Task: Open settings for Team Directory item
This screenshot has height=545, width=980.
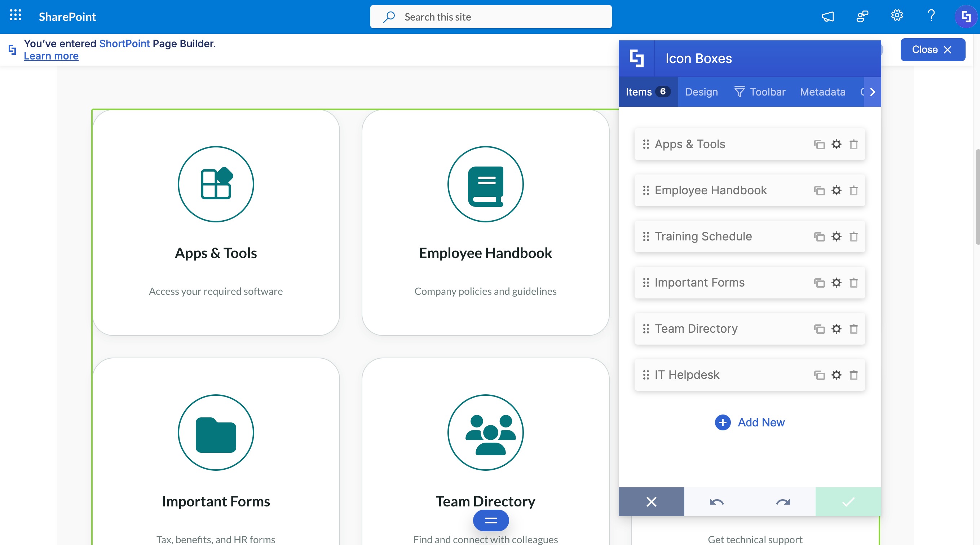Action: tap(836, 329)
